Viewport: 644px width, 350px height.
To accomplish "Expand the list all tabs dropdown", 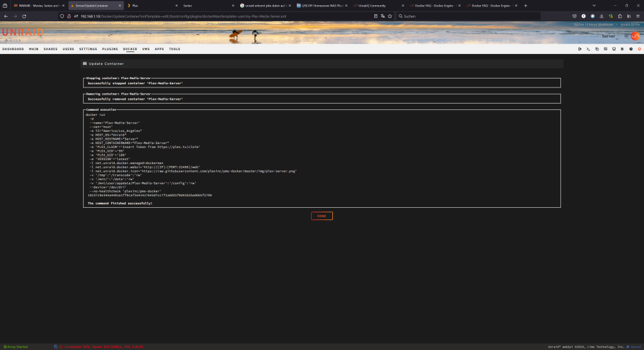I will [594, 6].
